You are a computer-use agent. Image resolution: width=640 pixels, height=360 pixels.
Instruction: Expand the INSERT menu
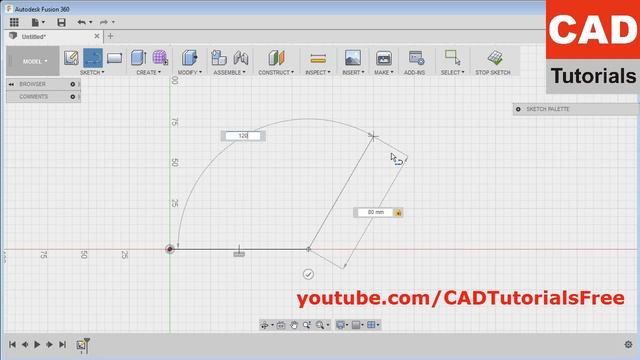pyautogui.click(x=353, y=72)
